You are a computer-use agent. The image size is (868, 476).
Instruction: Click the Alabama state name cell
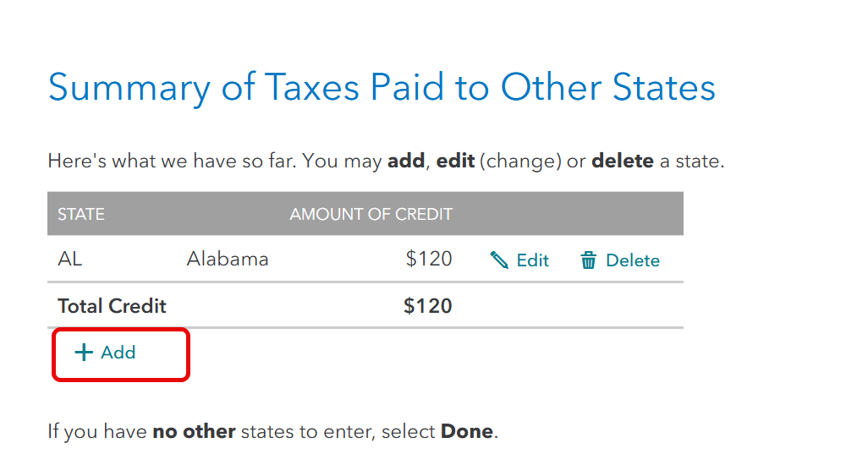(228, 259)
